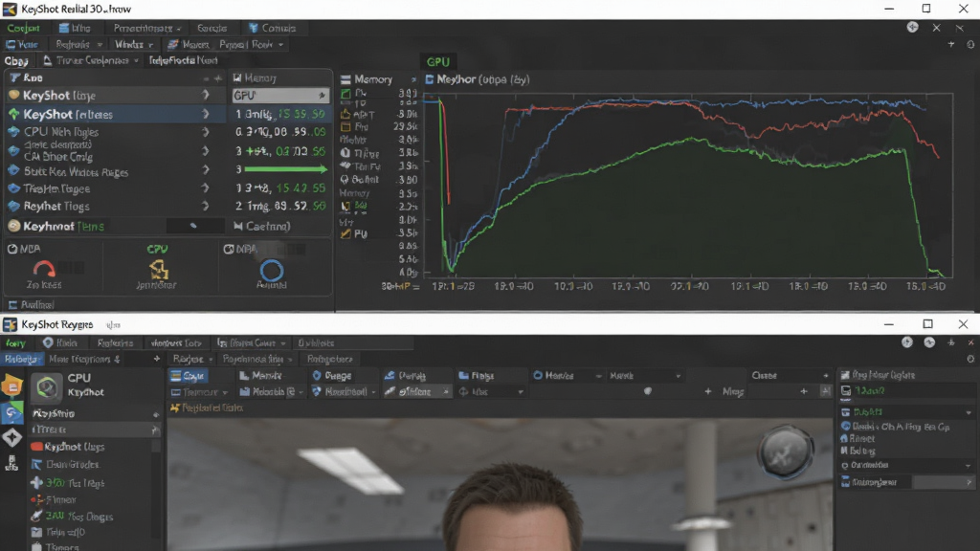Open the Memory legend header arrow
Image resolution: width=980 pixels, height=551 pixels.
point(413,79)
